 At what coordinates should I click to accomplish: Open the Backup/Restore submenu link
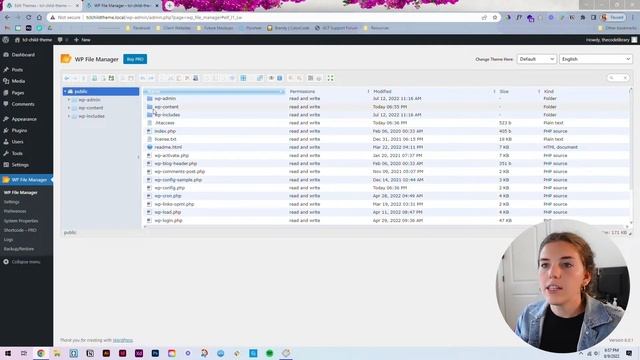pyautogui.click(x=19, y=249)
